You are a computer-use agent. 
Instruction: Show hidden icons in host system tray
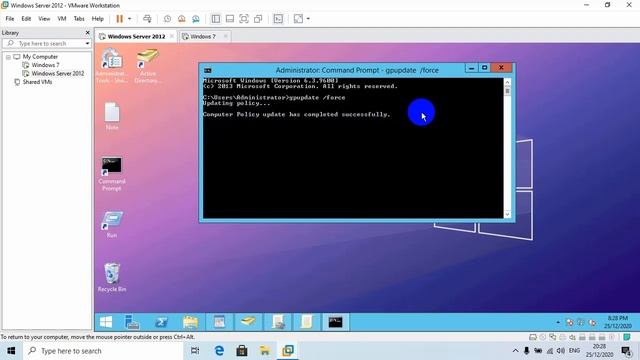pos(516,351)
